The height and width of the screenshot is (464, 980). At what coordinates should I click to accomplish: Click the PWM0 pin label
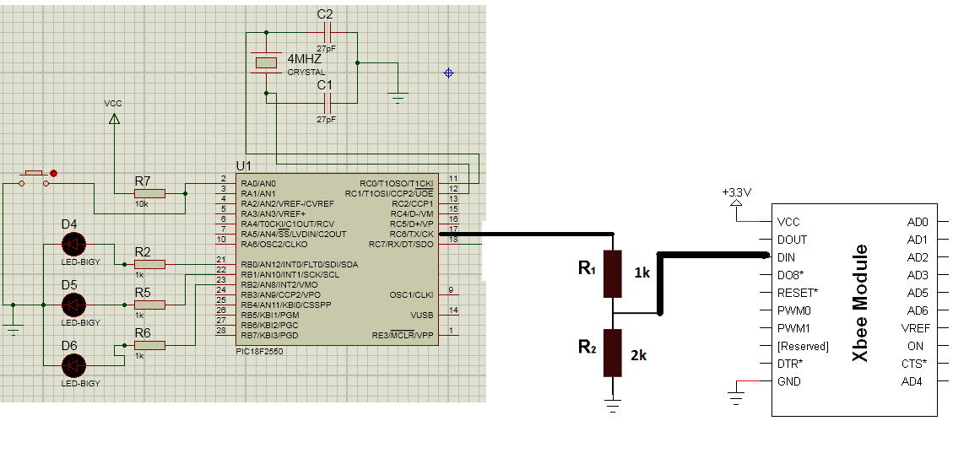[793, 310]
